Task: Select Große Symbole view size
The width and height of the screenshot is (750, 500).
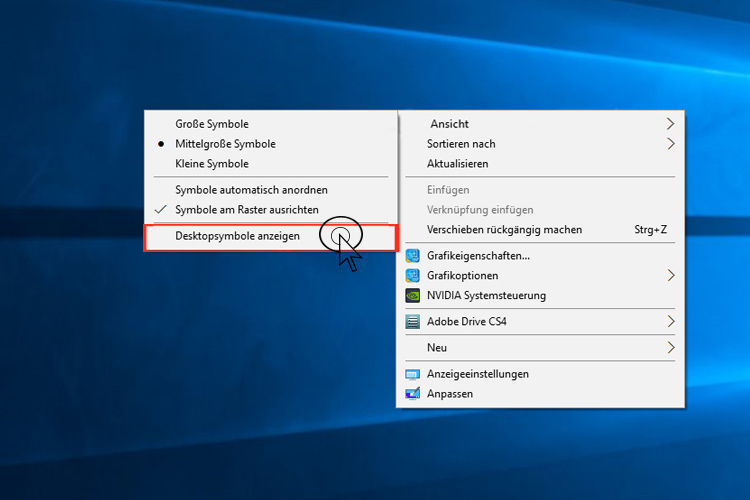Action: click(271, 124)
